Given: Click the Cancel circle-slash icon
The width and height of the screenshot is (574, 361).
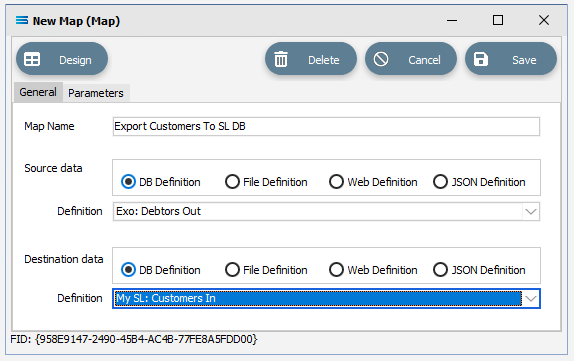Looking at the screenshot, I should [x=381, y=59].
